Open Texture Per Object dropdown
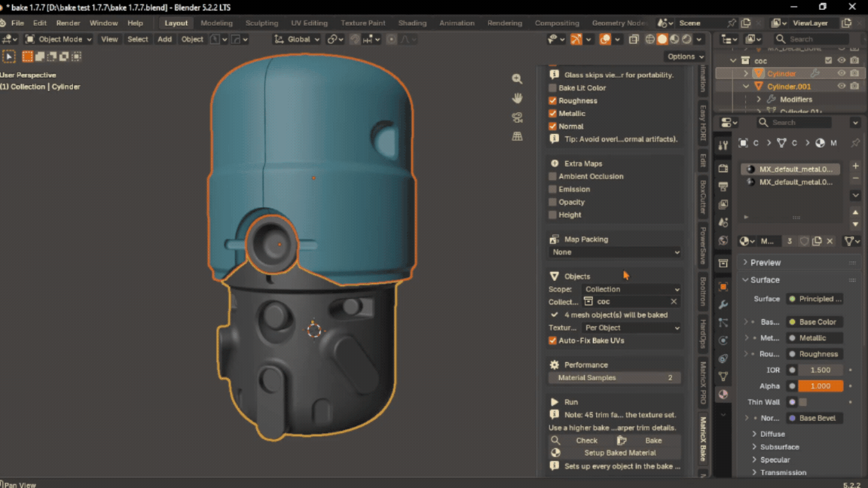The height and width of the screenshot is (488, 868). point(631,328)
